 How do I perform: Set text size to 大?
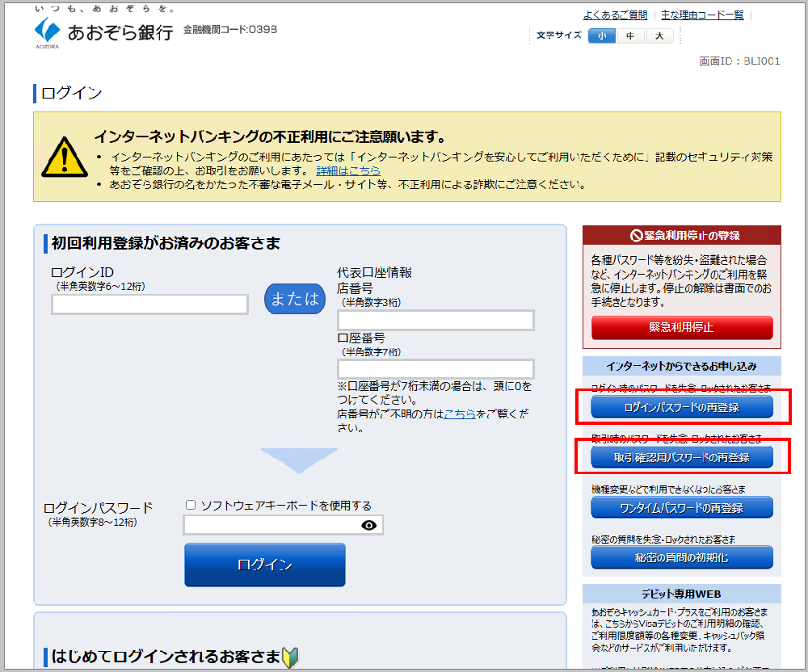tap(659, 36)
